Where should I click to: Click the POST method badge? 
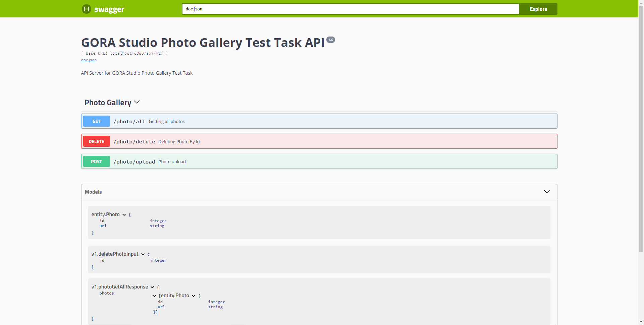tap(97, 161)
